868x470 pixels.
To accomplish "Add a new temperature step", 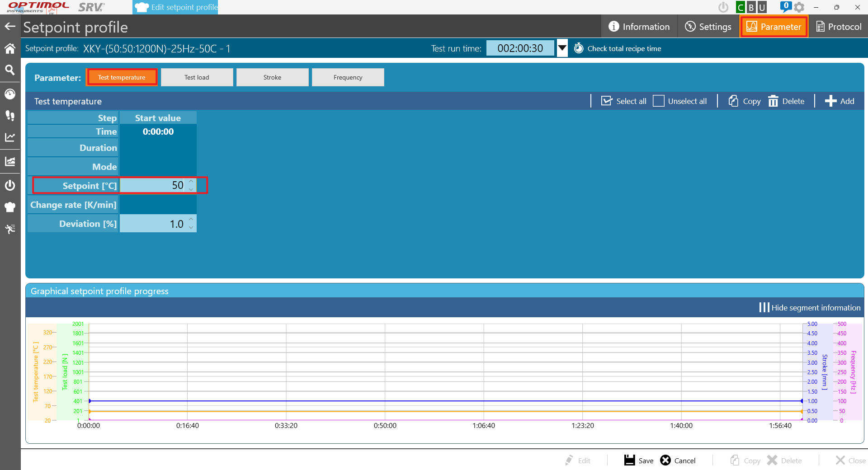I will 840,101.
